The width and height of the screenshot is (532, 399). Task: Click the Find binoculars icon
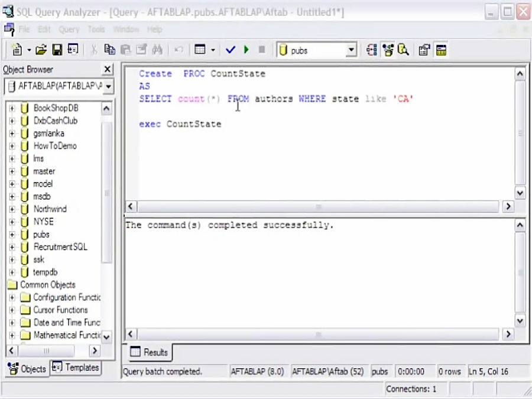(x=157, y=50)
